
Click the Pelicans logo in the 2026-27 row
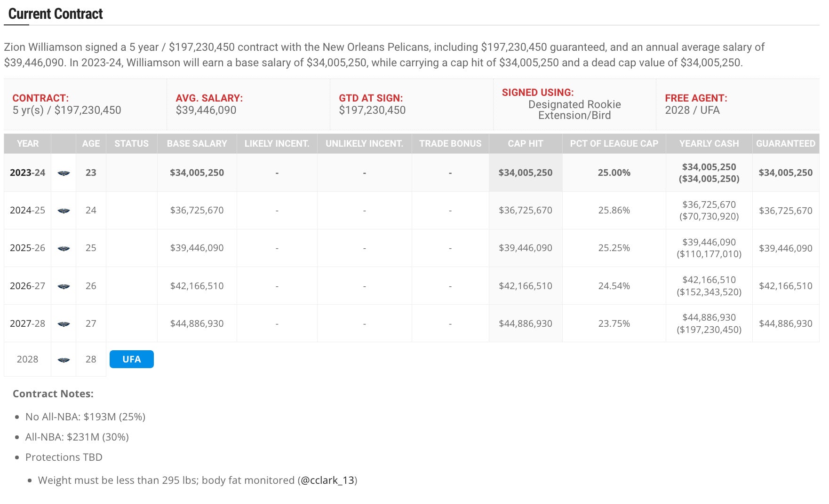pyautogui.click(x=64, y=286)
